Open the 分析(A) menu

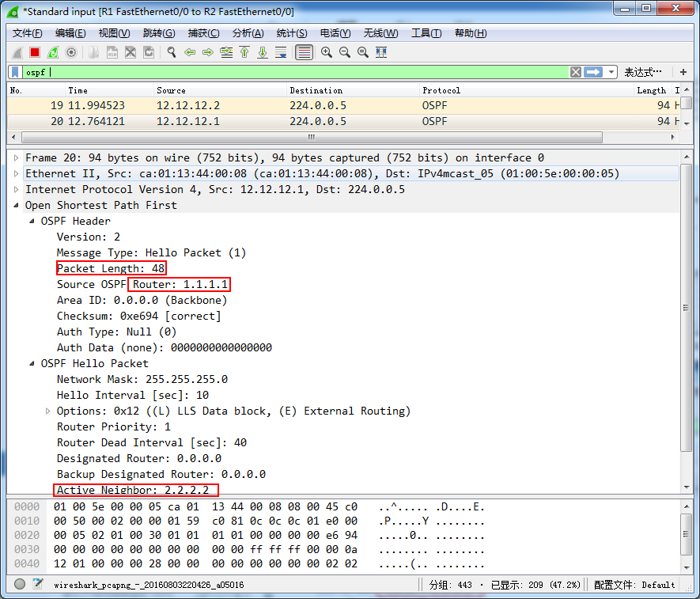248,33
